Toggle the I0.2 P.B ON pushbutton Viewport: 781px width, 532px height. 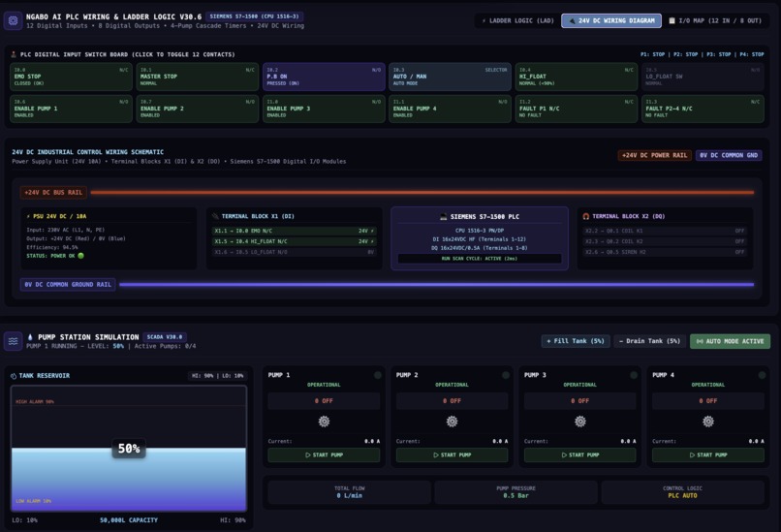324,77
